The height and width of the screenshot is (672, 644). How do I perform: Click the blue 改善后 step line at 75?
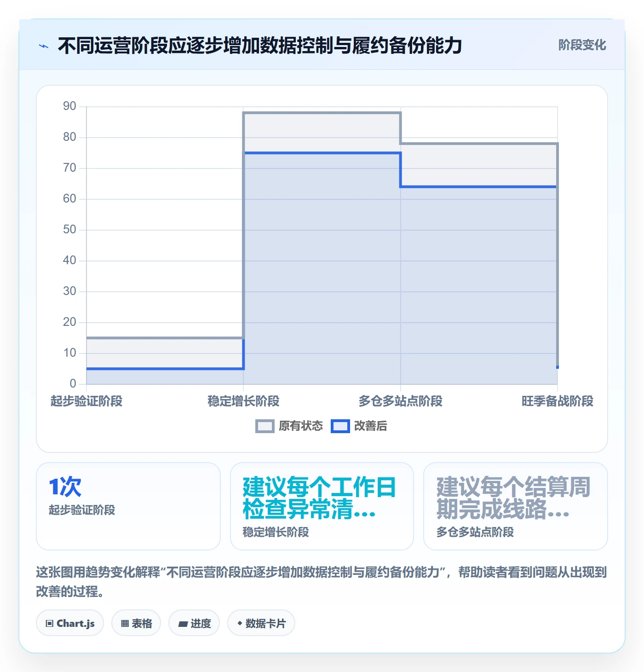tap(322, 153)
